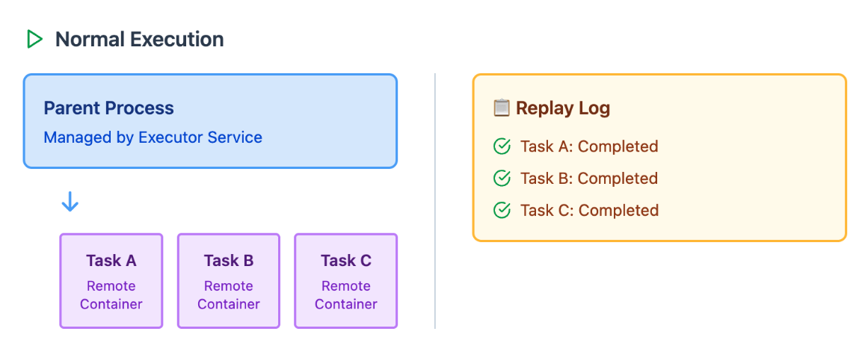
Task: Click the Task C completed check icon
Action: click(502, 210)
